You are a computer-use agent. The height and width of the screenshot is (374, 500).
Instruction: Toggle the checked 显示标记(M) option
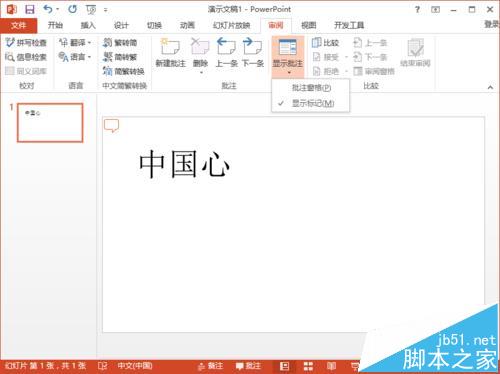(x=311, y=103)
